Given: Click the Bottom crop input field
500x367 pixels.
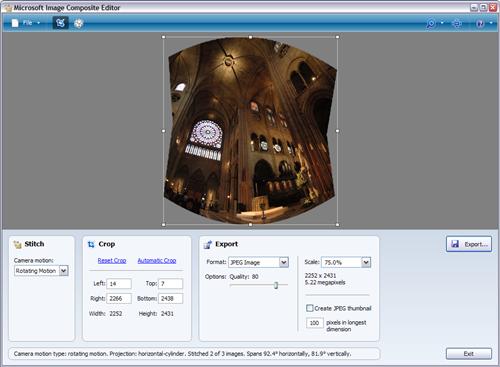Looking at the screenshot, I should point(170,298).
